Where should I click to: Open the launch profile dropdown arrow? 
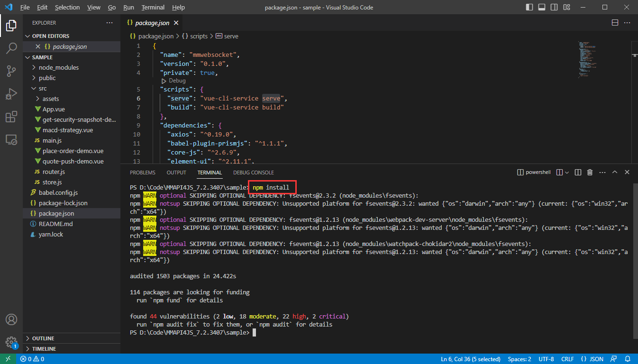567,173
